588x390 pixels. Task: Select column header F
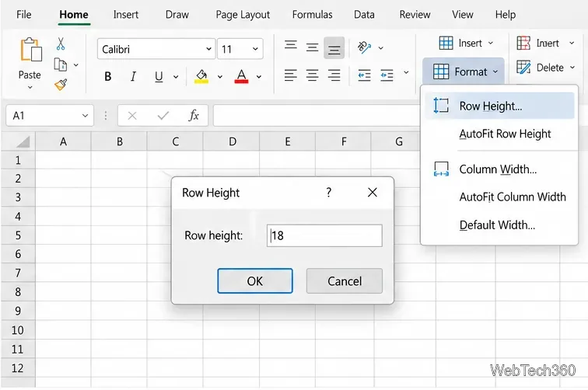point(344,141)
